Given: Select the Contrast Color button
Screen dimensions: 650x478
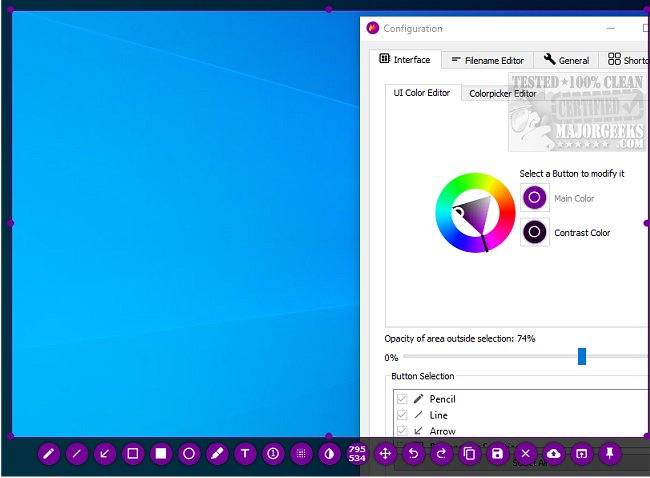Looking at the screenshot, I should coord(535,232).
